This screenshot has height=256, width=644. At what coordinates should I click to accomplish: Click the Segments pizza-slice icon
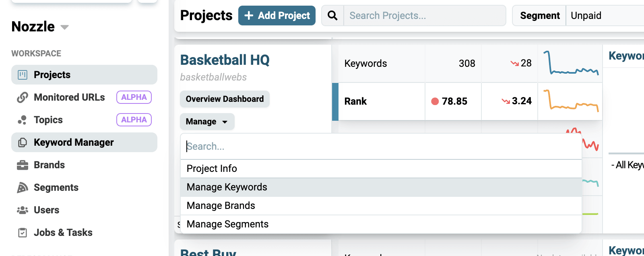pos(23,188)
